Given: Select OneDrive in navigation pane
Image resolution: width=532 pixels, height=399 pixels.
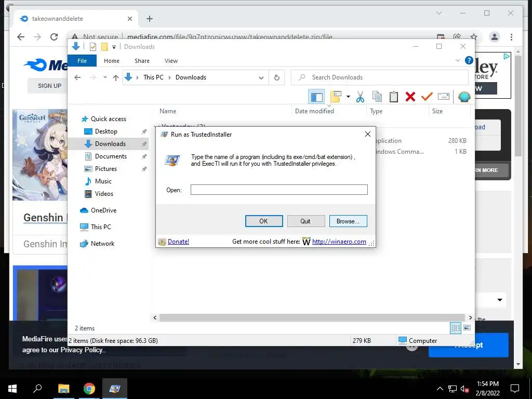Looking at the screenshot, I should coord(103,210).
